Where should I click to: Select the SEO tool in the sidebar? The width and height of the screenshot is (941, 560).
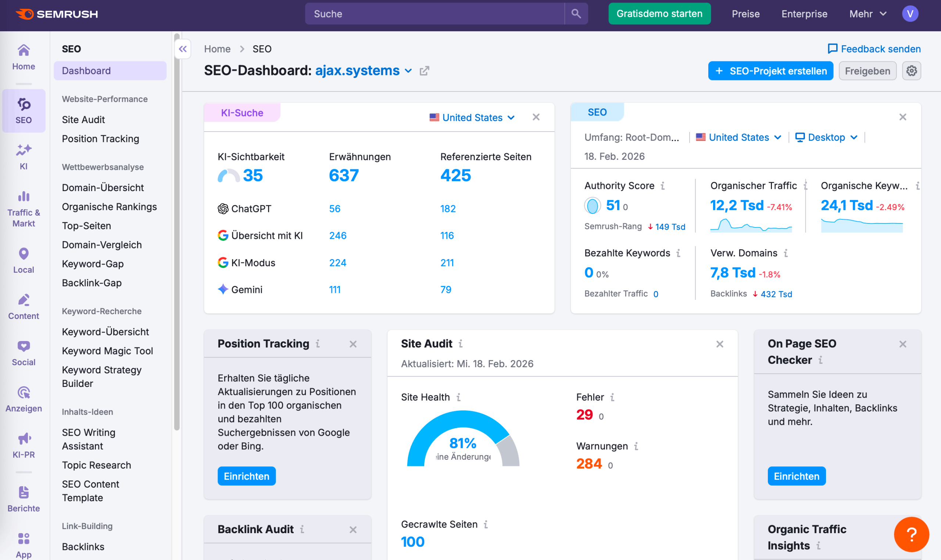(24, 111)
